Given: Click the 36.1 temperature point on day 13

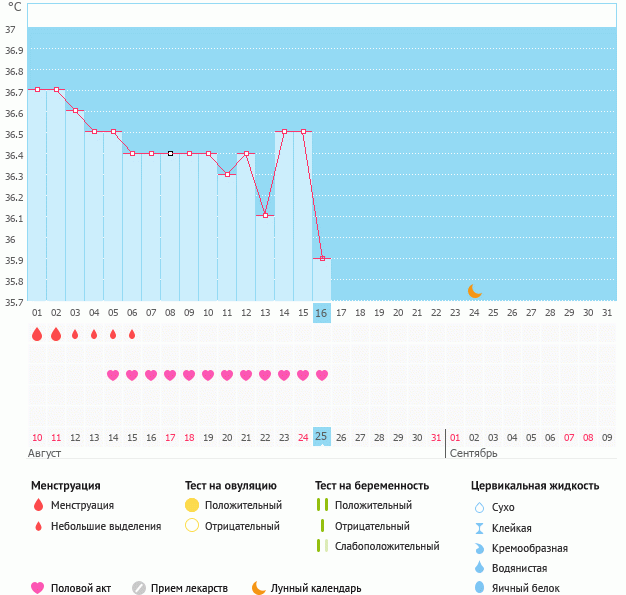Looking at the screenshot, I should (x=265, y=215).
